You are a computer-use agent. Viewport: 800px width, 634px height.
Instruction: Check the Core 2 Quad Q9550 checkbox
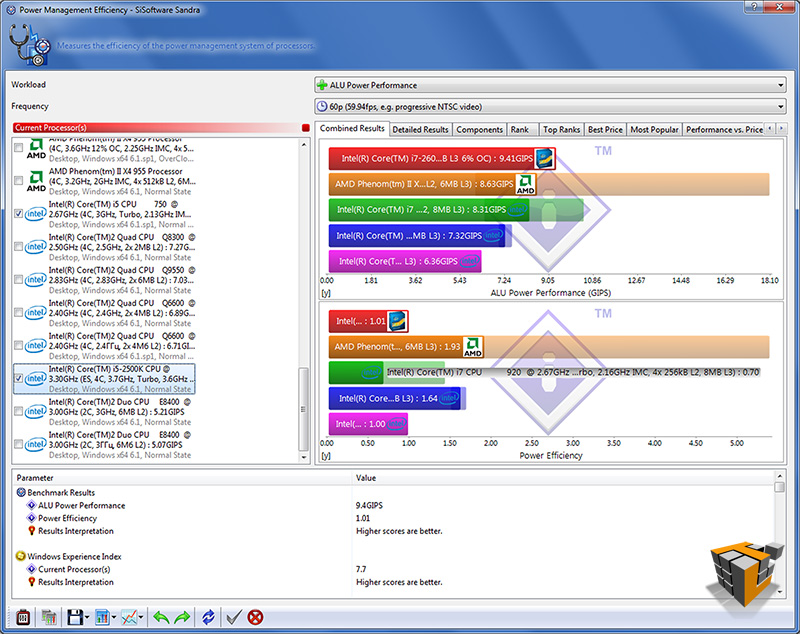pyautogui.click(x=18, y=280)
